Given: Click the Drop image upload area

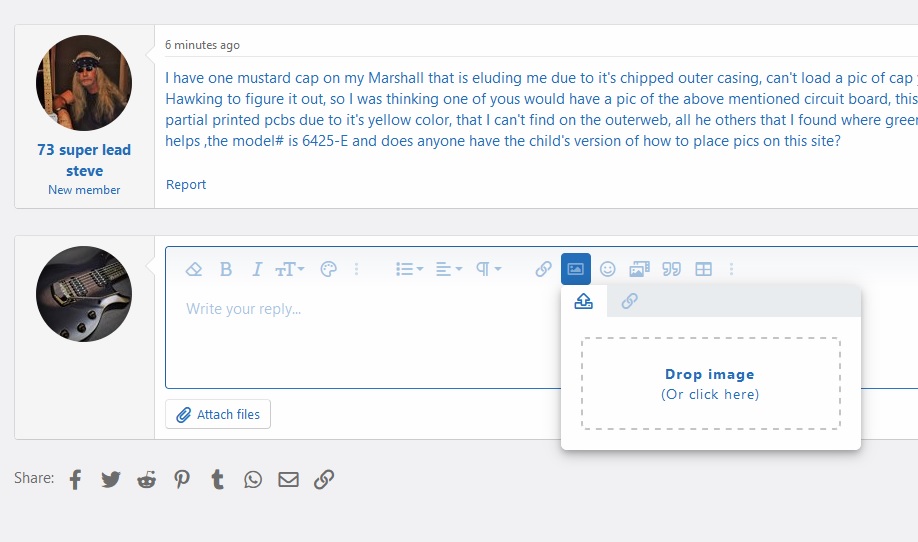Looking at the screenshot, I should coord(710,384).
